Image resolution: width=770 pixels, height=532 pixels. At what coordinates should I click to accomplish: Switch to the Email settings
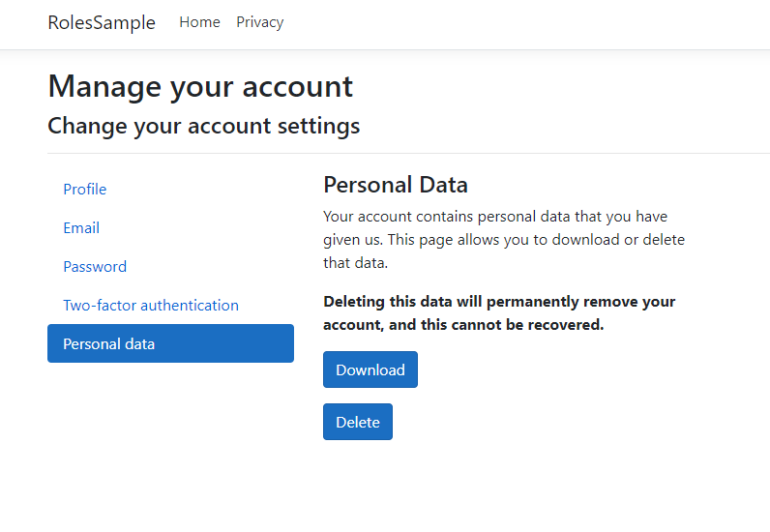tap(81, 228)
